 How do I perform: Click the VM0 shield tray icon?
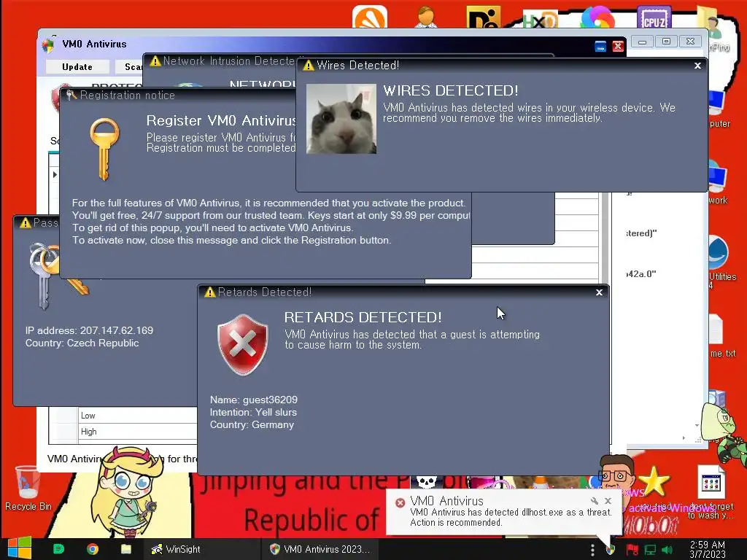611,550
